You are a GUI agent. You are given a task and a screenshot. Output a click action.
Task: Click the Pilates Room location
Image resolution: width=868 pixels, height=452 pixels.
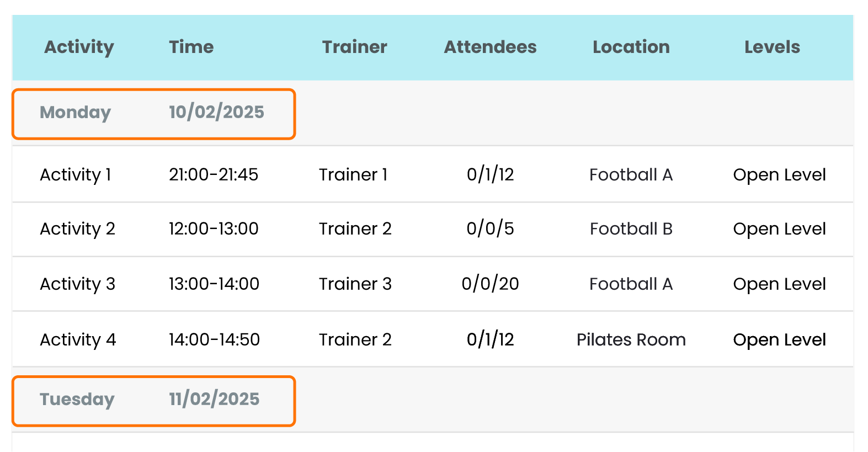[x=631, y=340]
